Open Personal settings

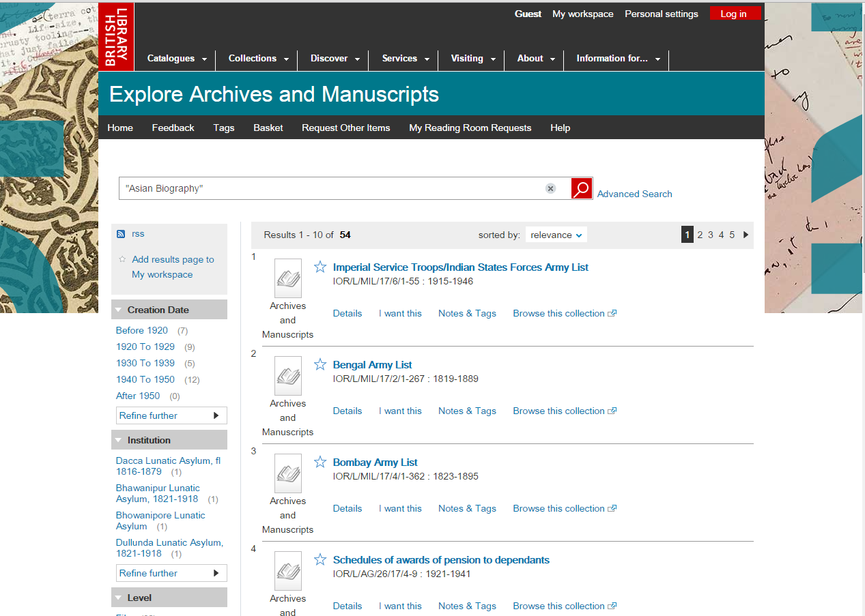(x=662, y=14)
